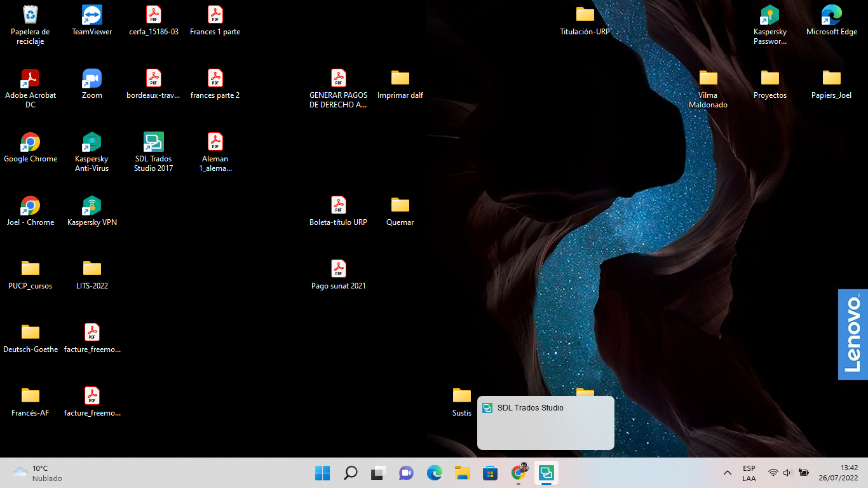
Task: Open Kaspersky Anti-Virus
Action: (x=92, y=141)
